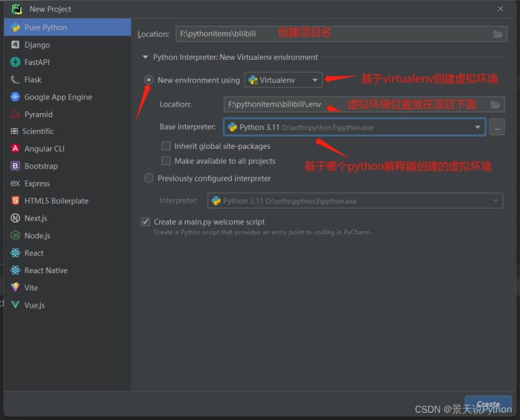
Task: Open the Base interpreter dropdown
Action: click(x=354, y=127)
